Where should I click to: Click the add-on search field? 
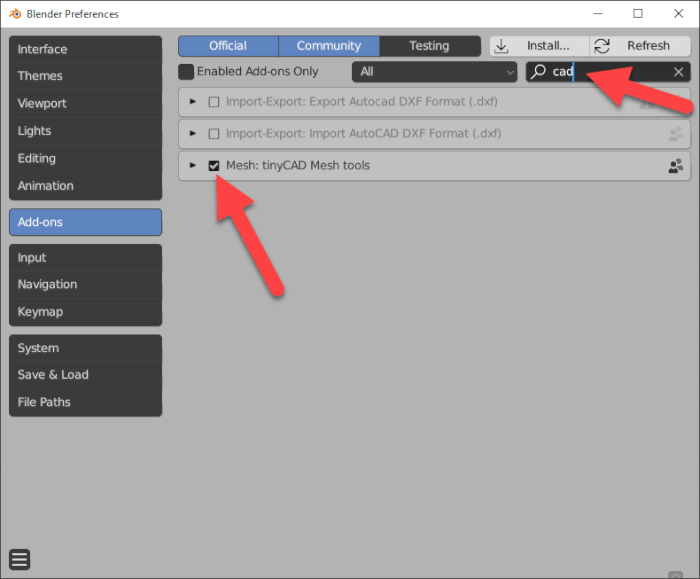608,72
